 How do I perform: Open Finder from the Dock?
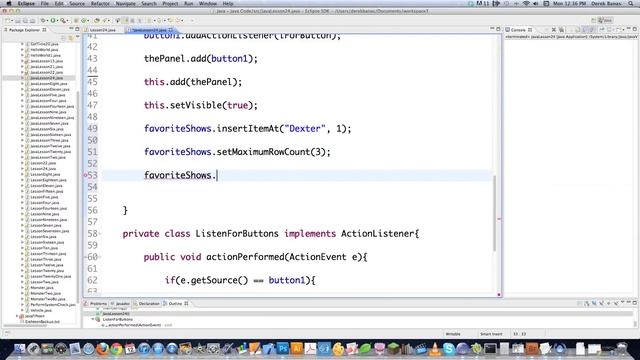pos(19,349)
